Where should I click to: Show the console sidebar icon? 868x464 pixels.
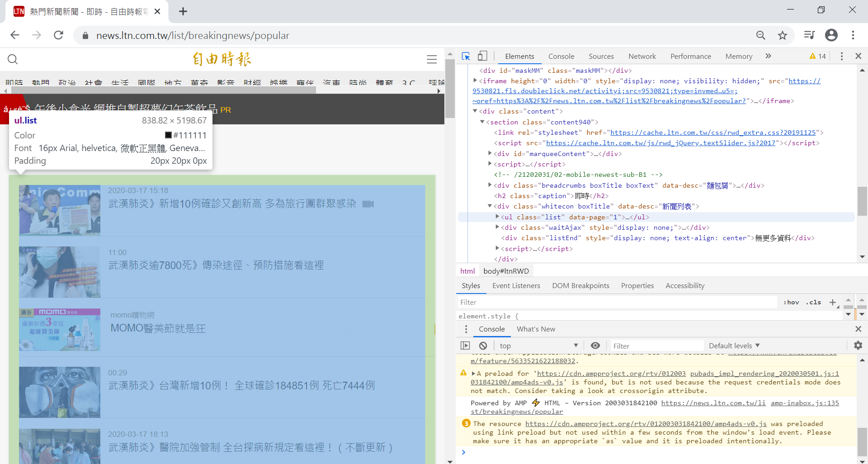click(465, 346)
